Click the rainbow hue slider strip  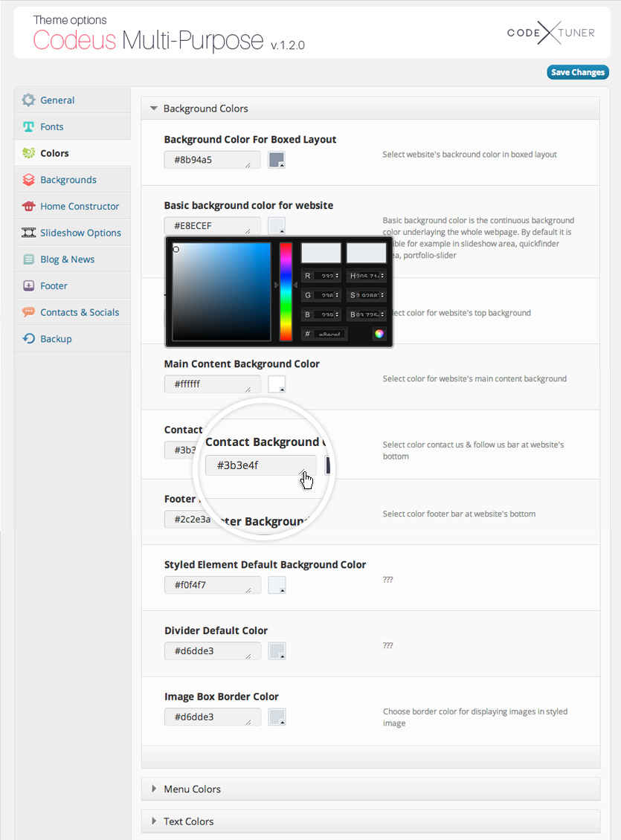click(x=286, y=291)
